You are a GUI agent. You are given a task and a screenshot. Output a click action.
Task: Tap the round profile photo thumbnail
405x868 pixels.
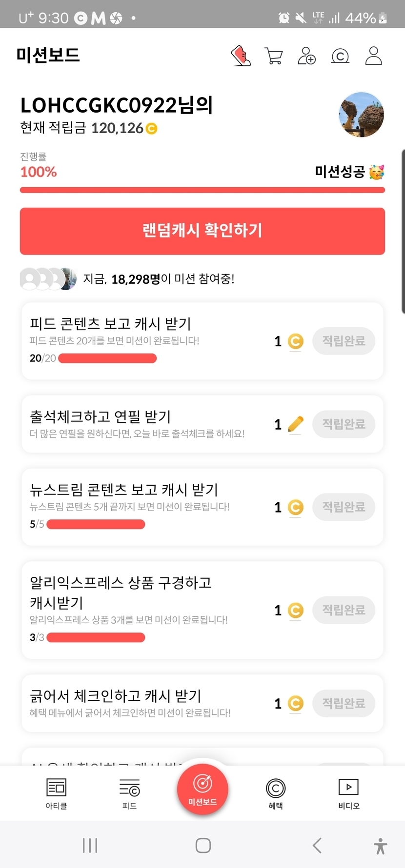click(361, 115)
